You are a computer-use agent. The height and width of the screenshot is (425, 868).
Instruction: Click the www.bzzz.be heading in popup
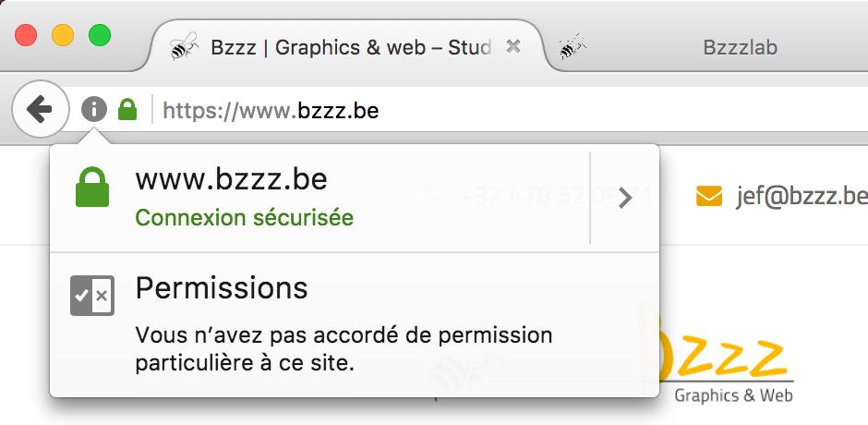coord(232,179)
